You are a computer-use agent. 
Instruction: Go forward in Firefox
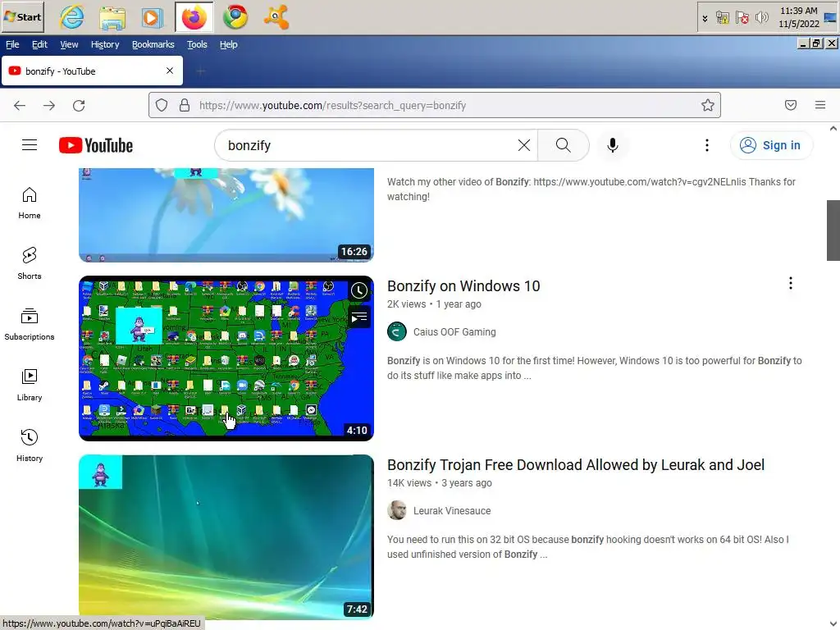coord(49,106)
